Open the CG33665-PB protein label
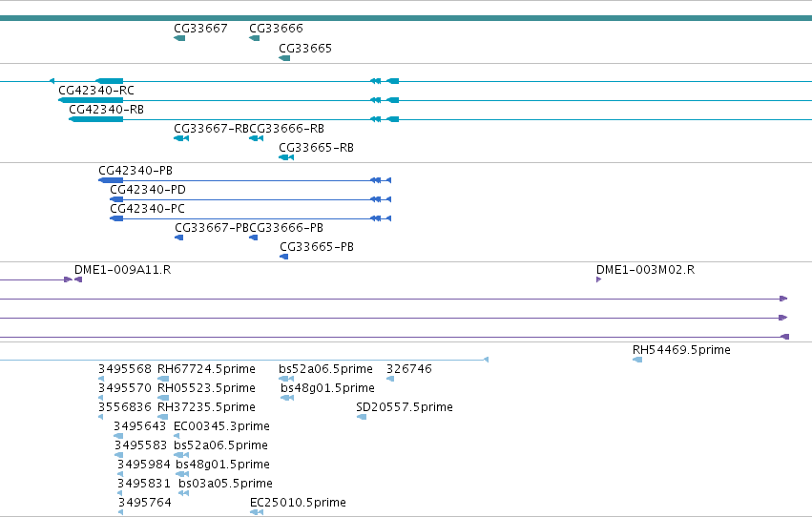 pos(317,247)
